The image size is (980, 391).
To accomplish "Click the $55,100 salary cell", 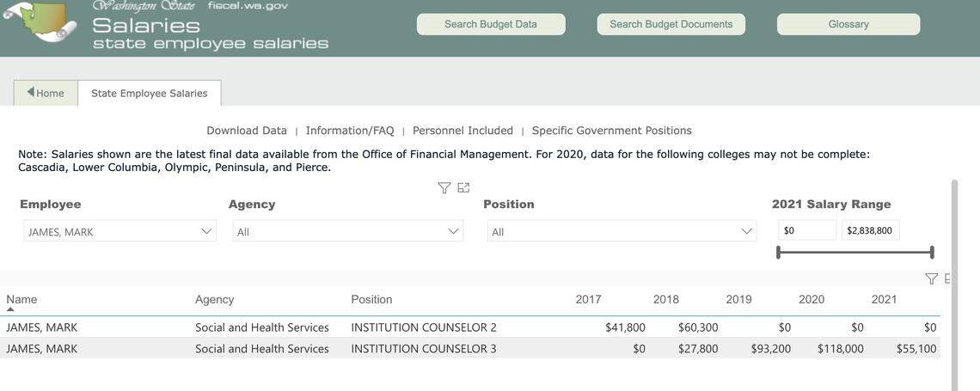I will 916,349.
